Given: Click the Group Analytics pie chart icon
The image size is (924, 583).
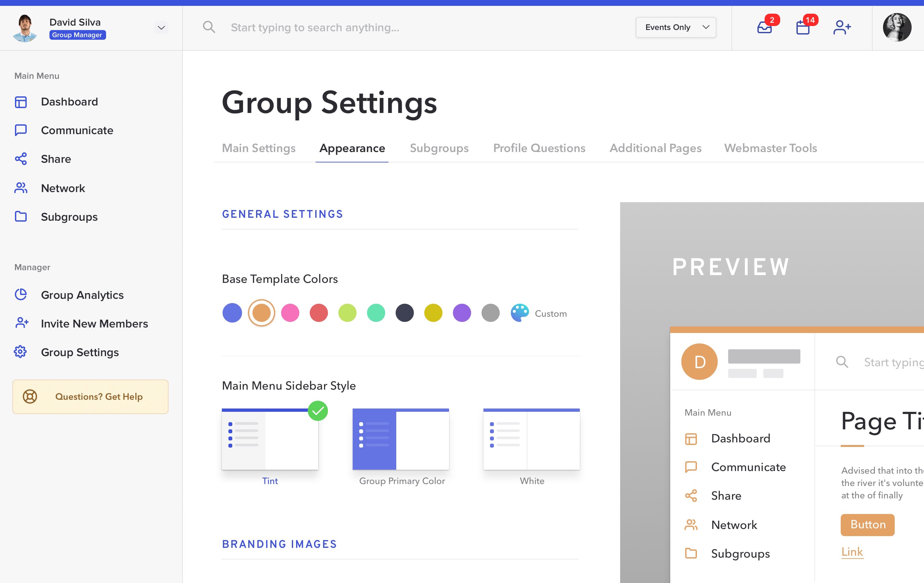Looking at the screenshot, I should point(21,295).
